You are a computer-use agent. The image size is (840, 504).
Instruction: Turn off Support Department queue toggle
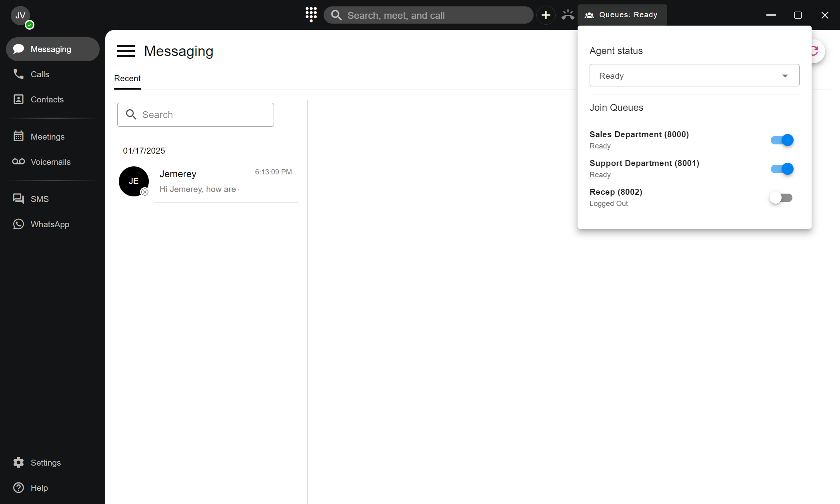(782, 169)
